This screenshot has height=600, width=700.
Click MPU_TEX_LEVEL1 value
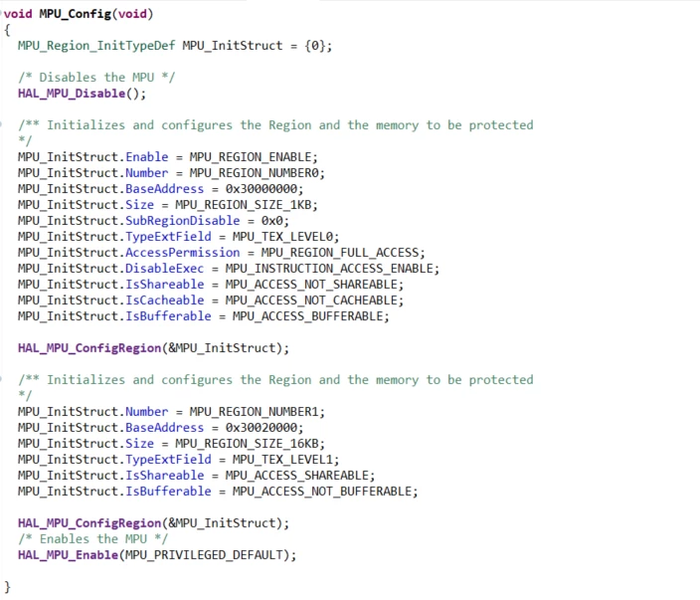283,460
